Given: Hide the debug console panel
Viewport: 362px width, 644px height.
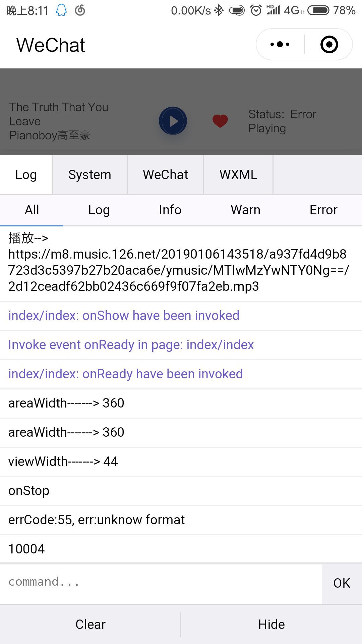Looking at the screenshot, I should (x=271, y=624).
